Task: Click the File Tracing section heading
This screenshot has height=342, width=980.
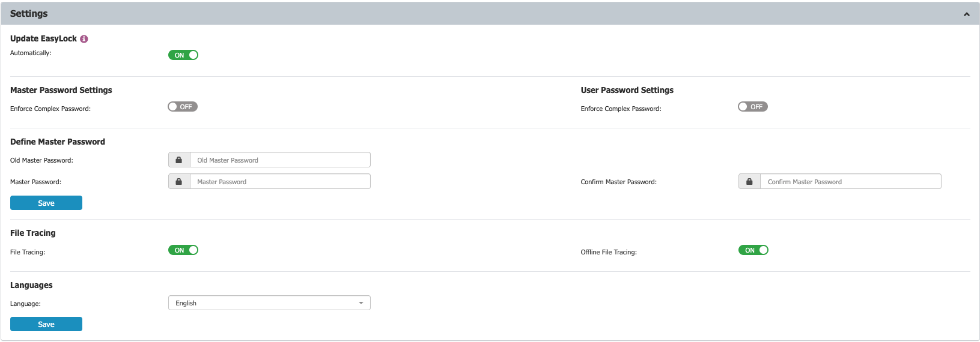Action: pyautogui.click(x=33, y=233)
